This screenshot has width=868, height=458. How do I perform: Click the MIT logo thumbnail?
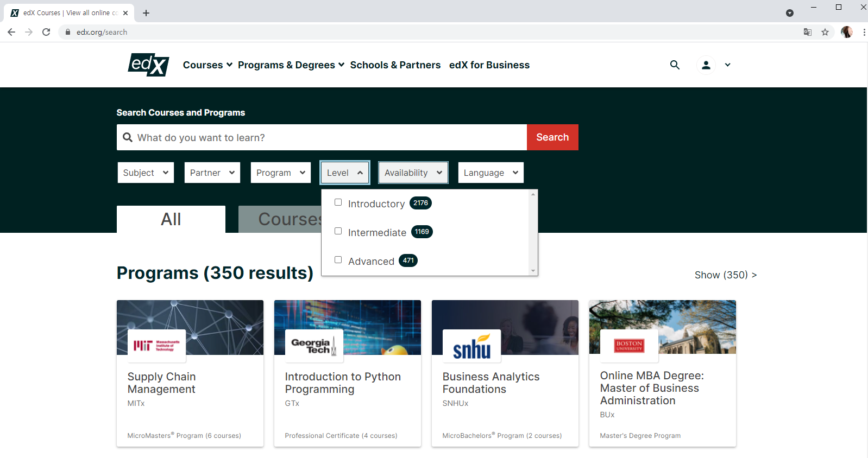(156, 346)
